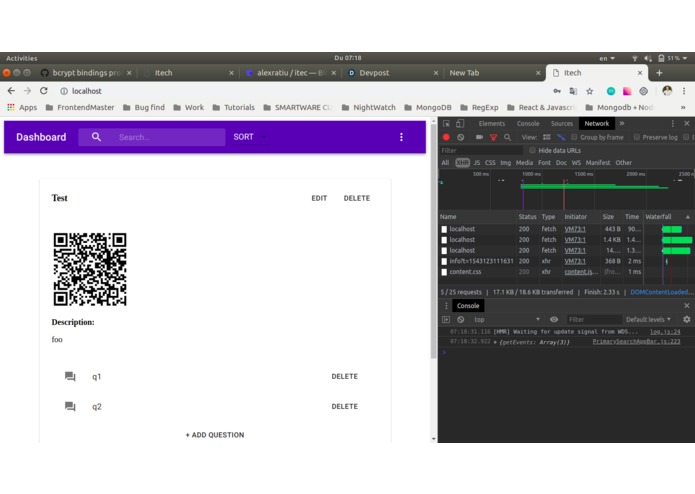The width and height of the screenshot is (695, 494).
Task: Show console sidebar icon in drawer
Action: pyautogui.click(x=446, y=319)
